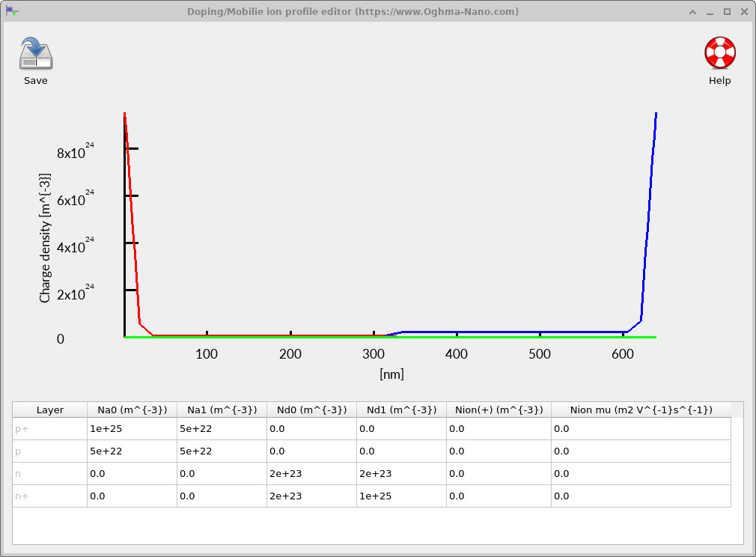
Task: Open Help using the red lifebuoy icon
Action: pyautogui.click(x=719, y=54)
